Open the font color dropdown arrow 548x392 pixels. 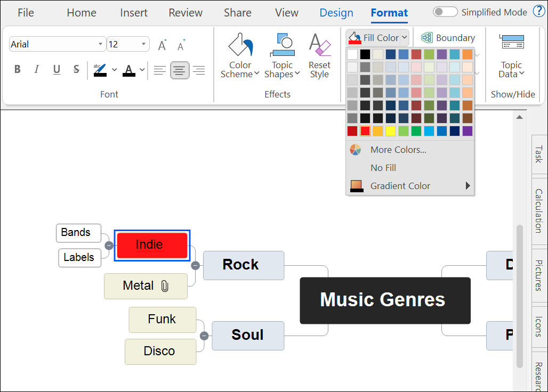click(140, 69)
